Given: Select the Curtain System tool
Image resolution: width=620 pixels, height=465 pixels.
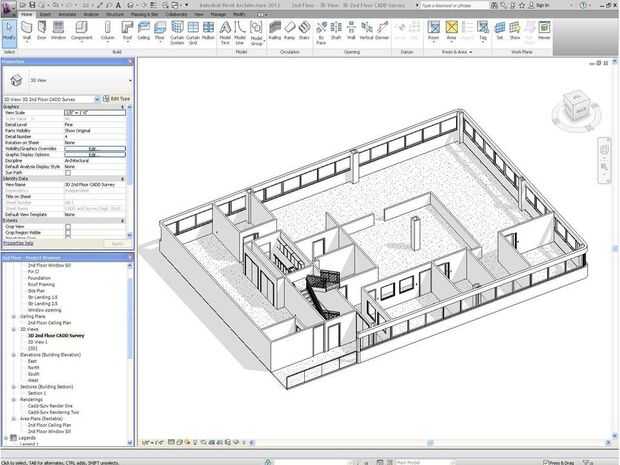Looking at the screenshot, I should tap(177, 32).
